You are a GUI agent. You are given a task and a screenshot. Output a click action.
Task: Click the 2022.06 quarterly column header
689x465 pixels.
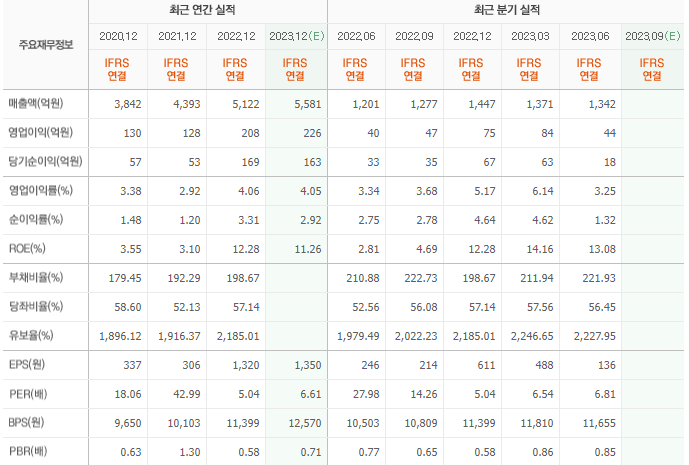[356, 36]
